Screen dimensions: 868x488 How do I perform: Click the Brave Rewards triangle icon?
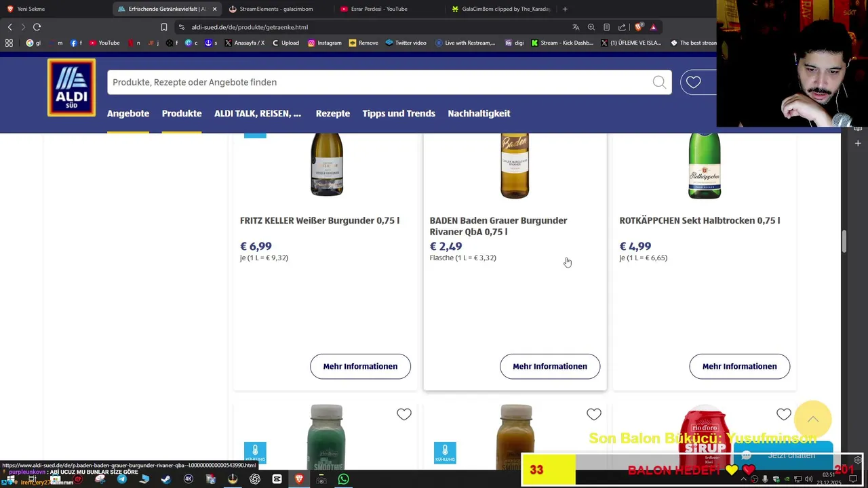coord(653,27)
